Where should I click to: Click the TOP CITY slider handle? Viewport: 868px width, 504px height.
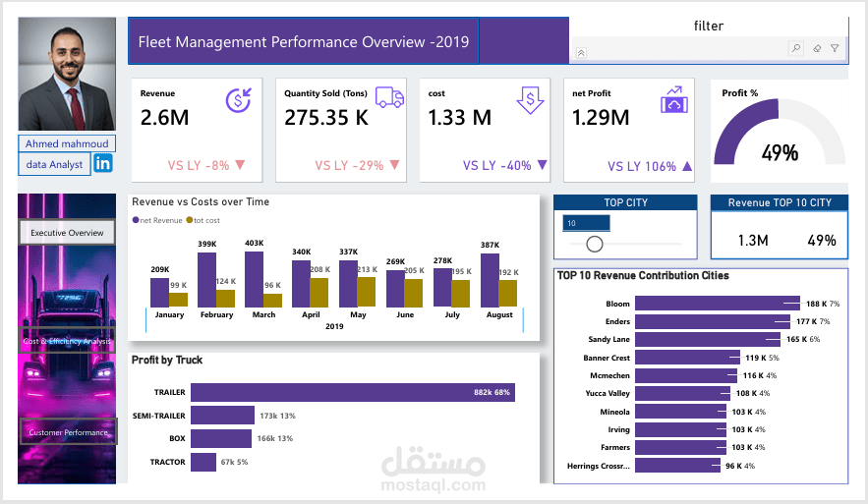click(x=594, y=244)
